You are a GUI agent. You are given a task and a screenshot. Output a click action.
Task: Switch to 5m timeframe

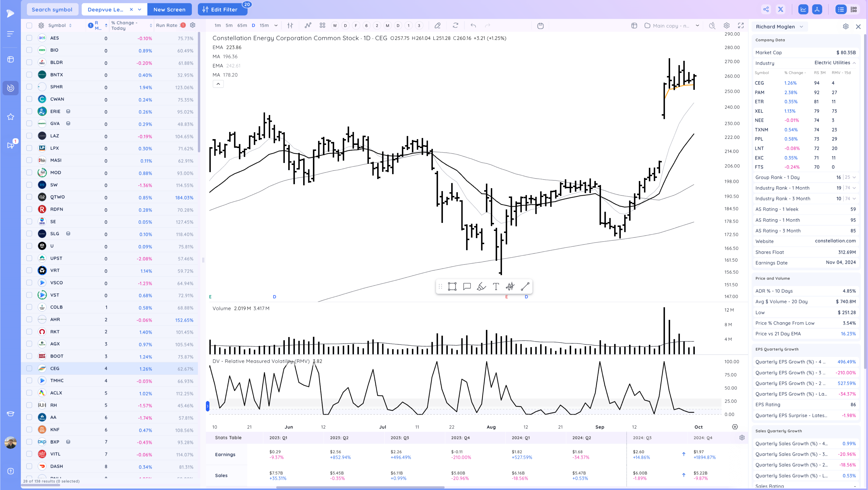pos(229,25)
